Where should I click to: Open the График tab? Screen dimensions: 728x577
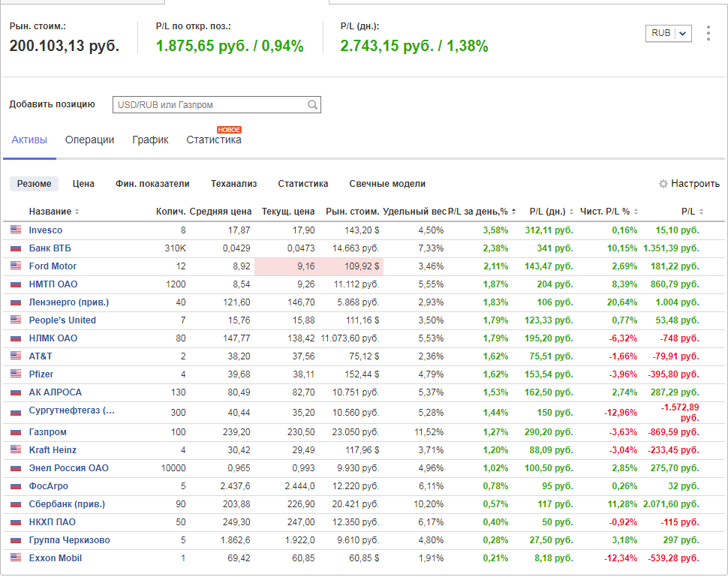[150, 140]
